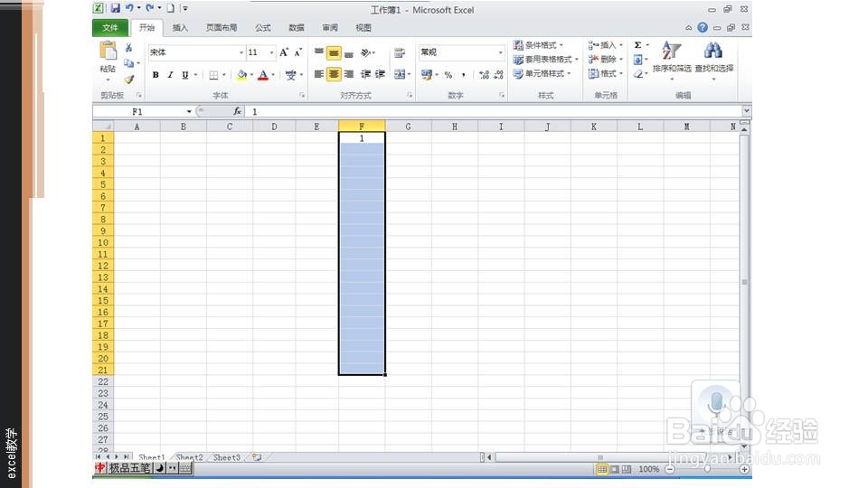Image resolution: width=868 pixels, height=488 pixels.
Task: Click the Clear eraser icon
Action: (x=637, y=73)
